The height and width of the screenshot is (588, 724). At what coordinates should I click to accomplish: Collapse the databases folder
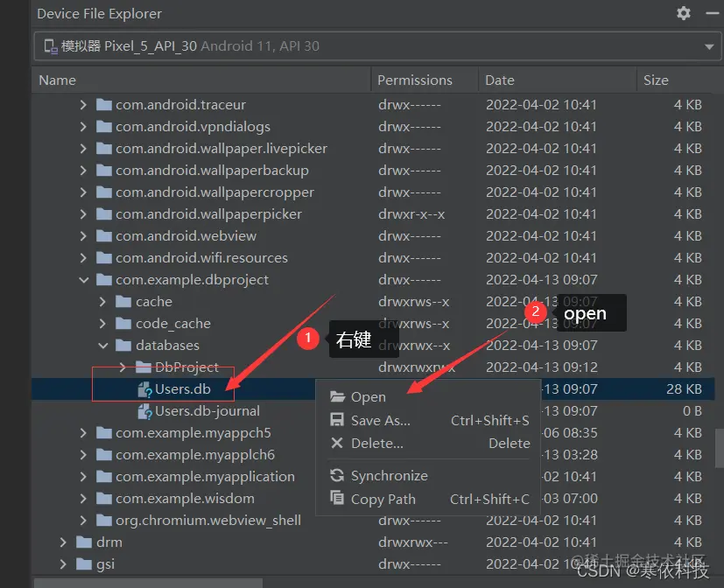[x=103, y=346]
